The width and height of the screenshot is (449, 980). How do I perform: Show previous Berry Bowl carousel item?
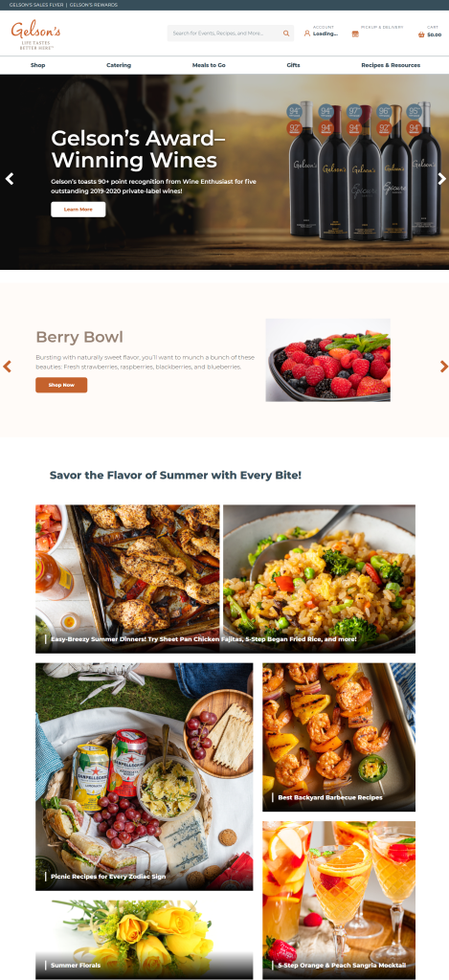pos(8,367)
